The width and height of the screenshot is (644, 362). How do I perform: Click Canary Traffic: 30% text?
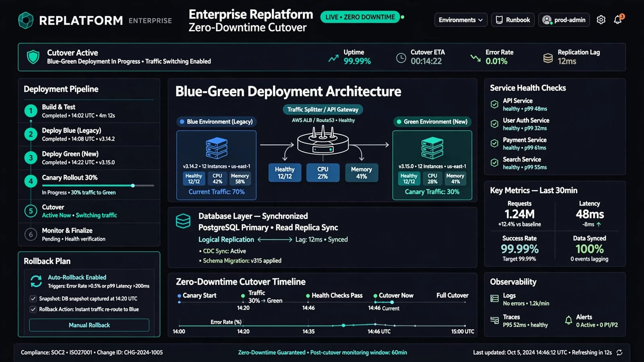click(432, 192)
